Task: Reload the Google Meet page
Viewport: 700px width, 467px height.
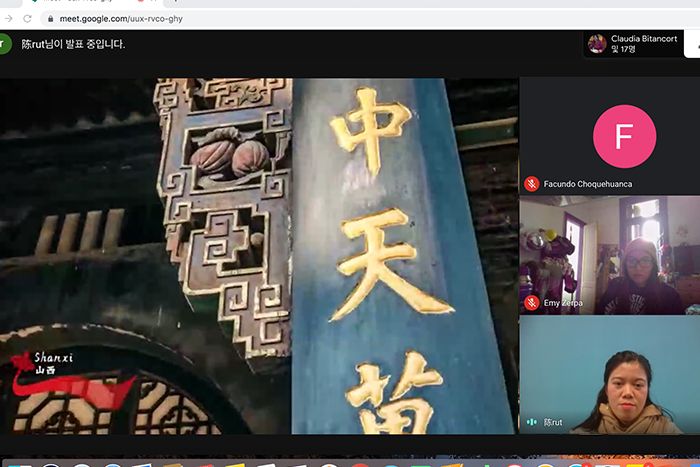Action: [x=27, y=19]
